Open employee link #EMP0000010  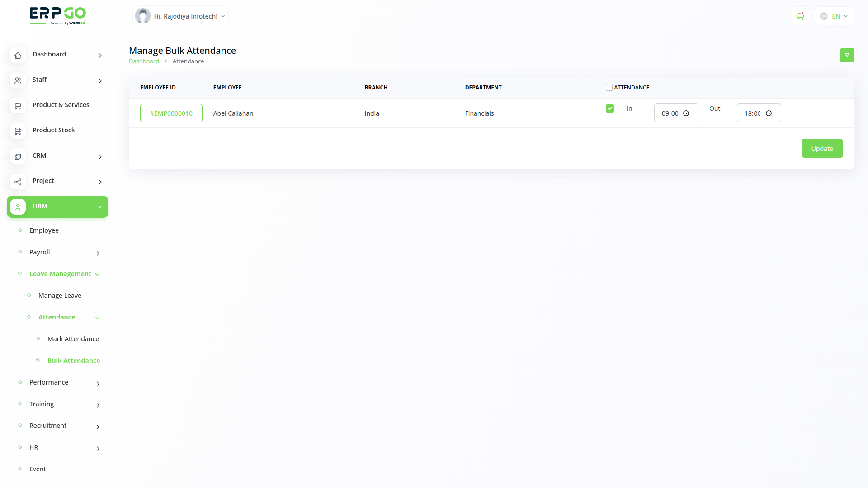click(x=171, y=113)
